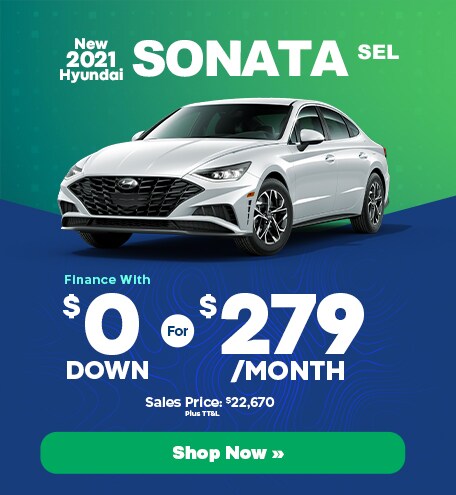456x495 pixels.
Task: Select the car's front wheel
Action: coord(270,217)
